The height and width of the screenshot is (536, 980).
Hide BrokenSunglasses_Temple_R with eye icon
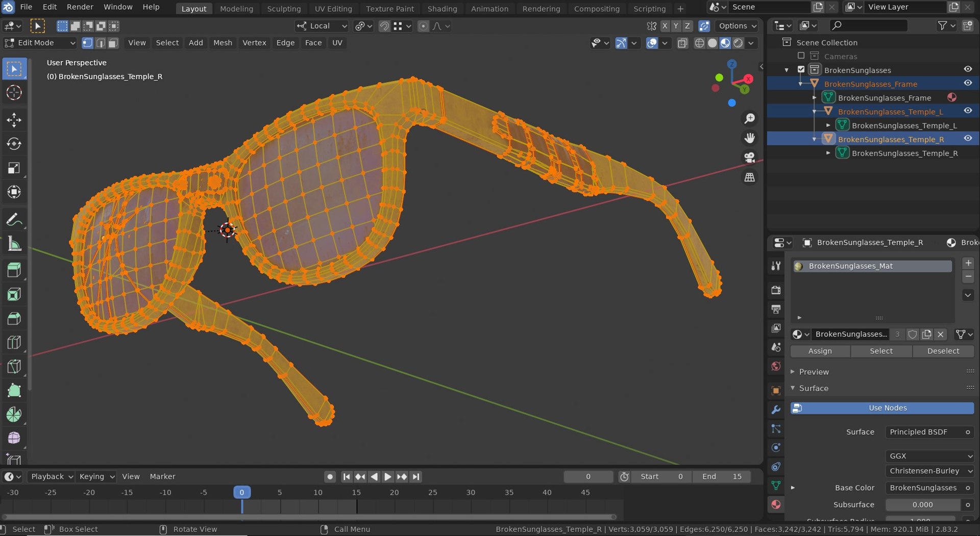pos(967,139)
